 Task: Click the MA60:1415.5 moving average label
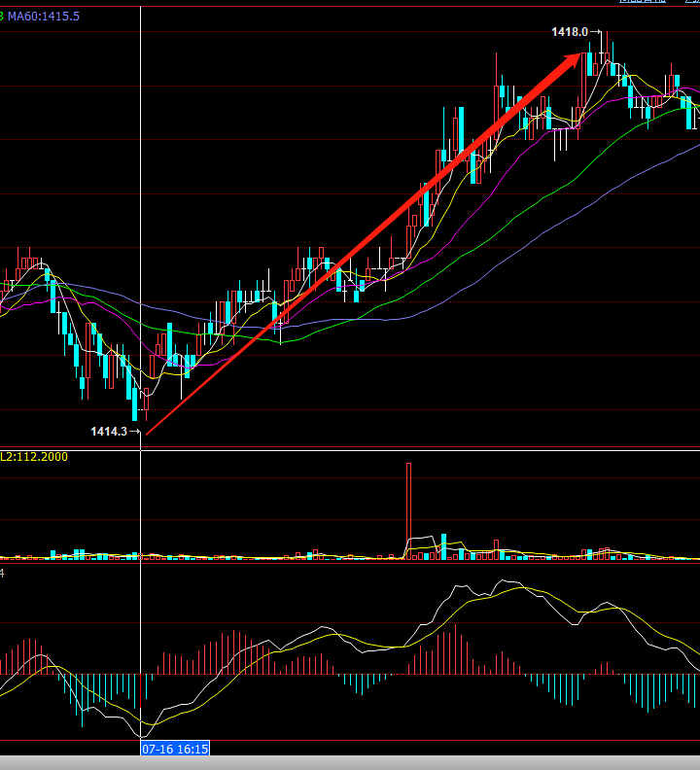tap(43, 17)
